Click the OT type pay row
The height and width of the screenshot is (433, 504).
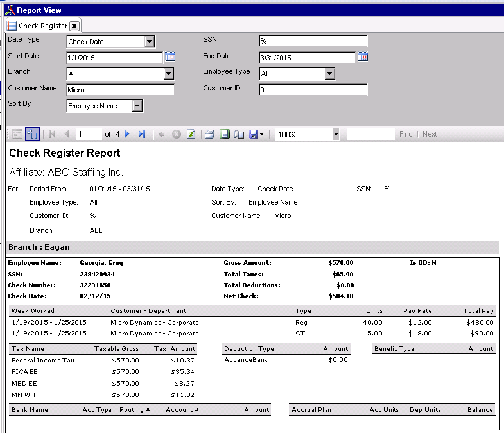pos(252,333)
